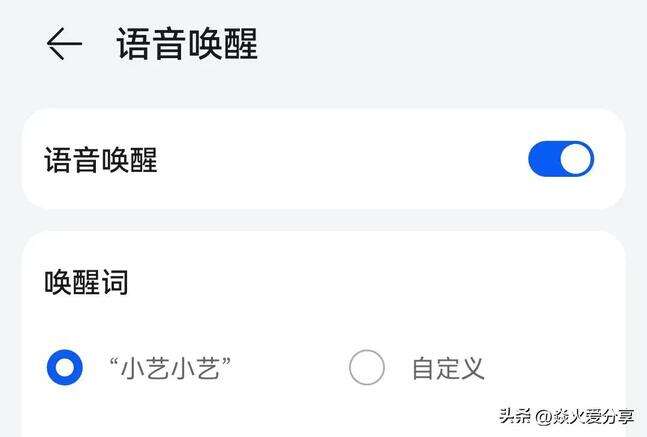Tap the 自定义 option text
The height and width of the screenshot is (437, 647).
click(448, 368)
